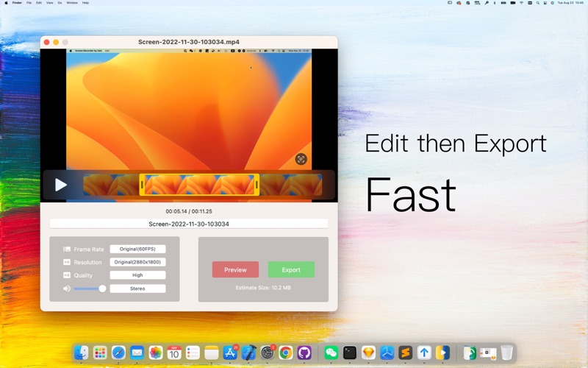Image resolution: width=588 pixels, height=368 pixels.
Task: Open the Go menu
Action: [60, 3]
